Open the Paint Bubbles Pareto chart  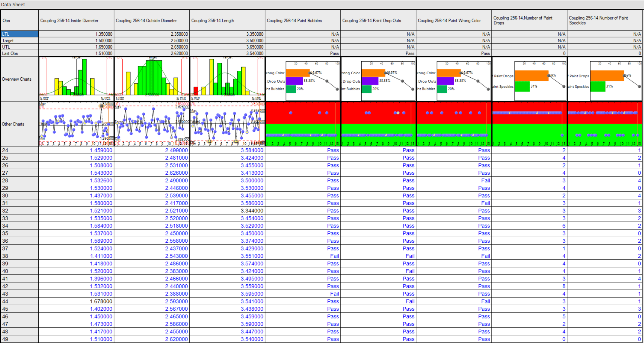point(303,79)
